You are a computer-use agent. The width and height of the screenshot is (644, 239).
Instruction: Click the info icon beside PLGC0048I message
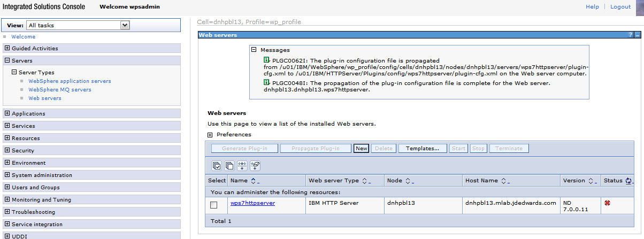pyautogui.click(x=266, y=82)
